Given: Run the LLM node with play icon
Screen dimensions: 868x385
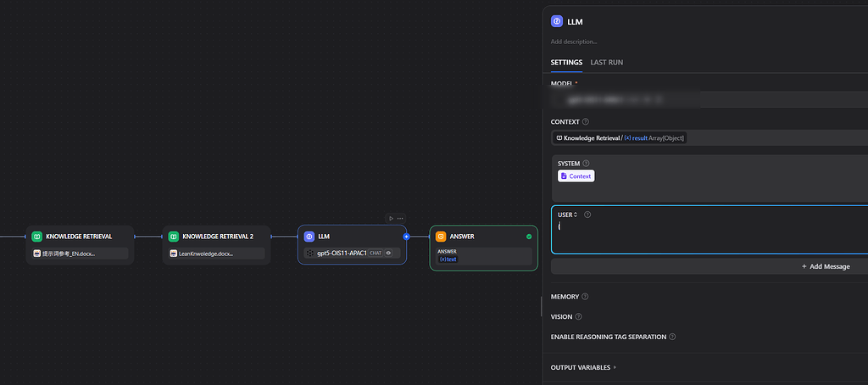Looking at the screenshot, I should pyautogui.click(x=392, y=218).
